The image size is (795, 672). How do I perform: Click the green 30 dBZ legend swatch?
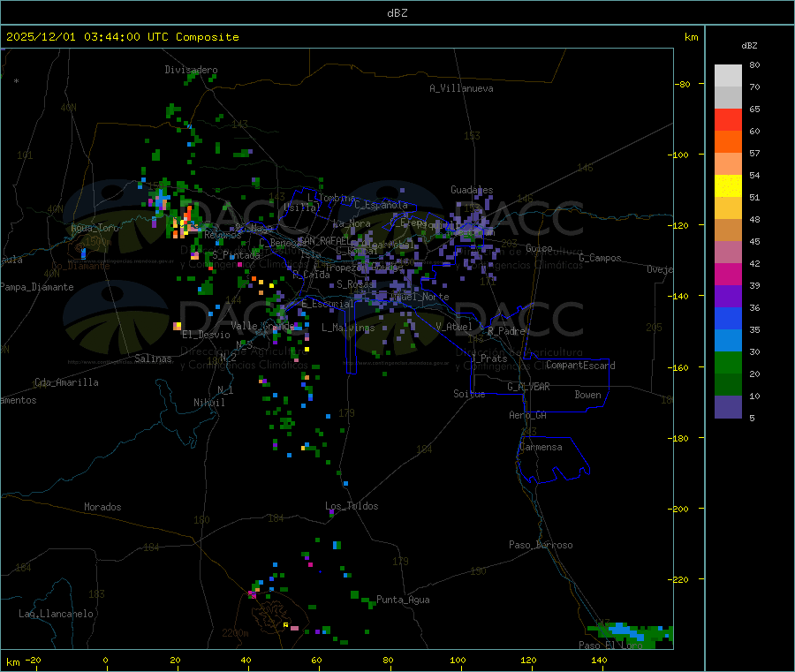[728, 362]
